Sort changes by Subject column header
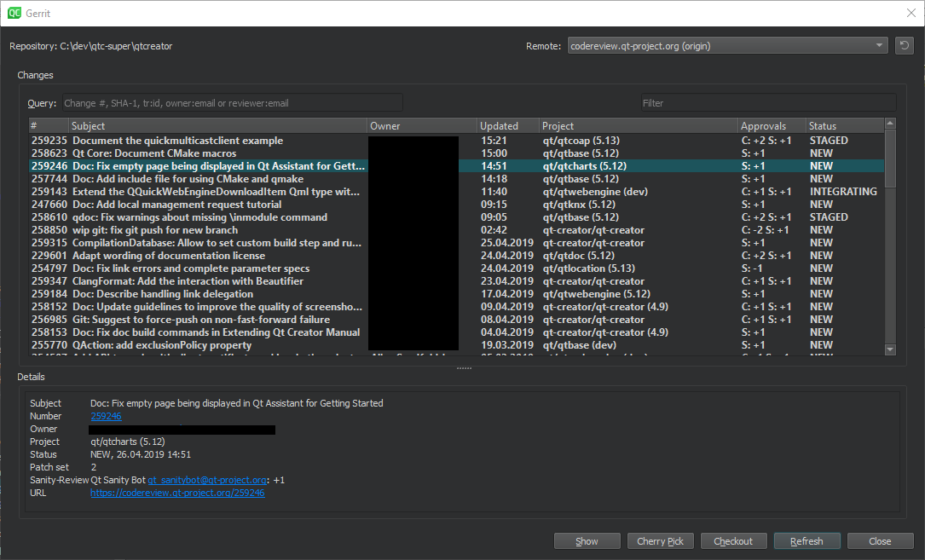The width and height of the screenshot is (925, 560). pyautogui.click(x=217, y=126)
